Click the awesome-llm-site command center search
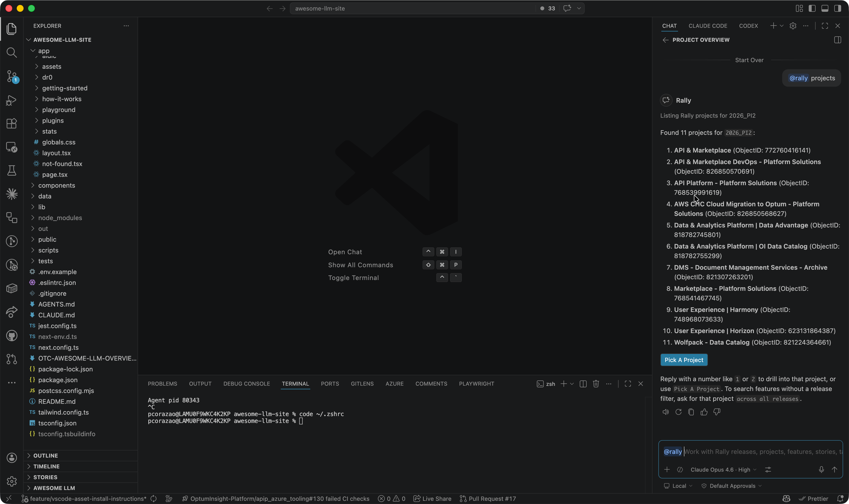849x504 pixels. point(413,9)
